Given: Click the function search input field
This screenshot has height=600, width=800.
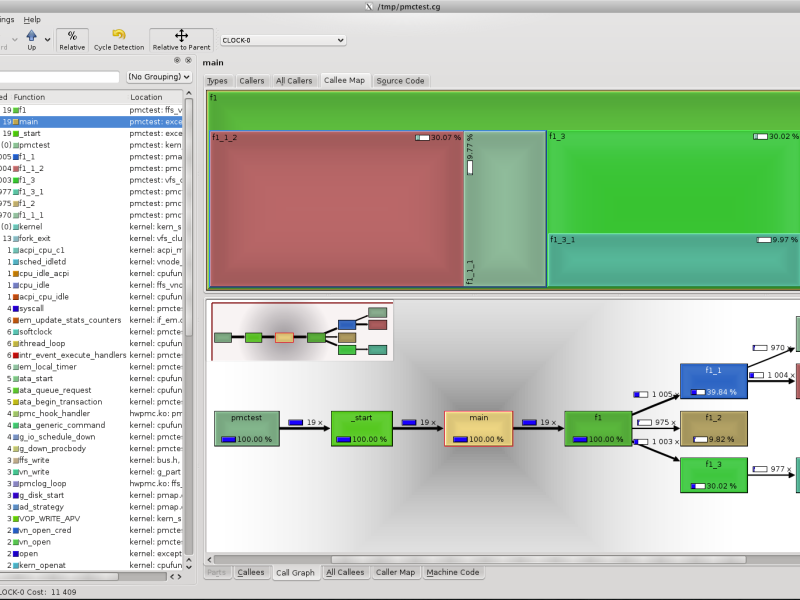Looking at the screenshot, I should pos(59,77).
